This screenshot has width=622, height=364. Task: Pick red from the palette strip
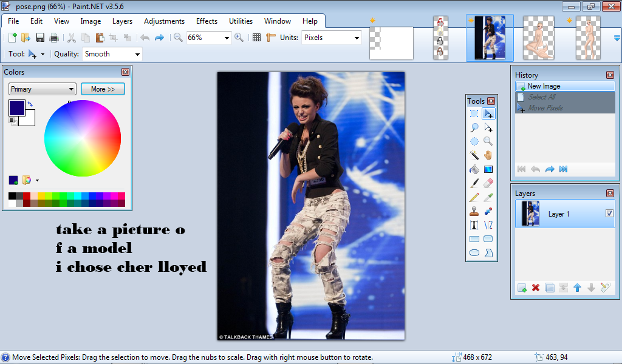click(x=27, y=196)
